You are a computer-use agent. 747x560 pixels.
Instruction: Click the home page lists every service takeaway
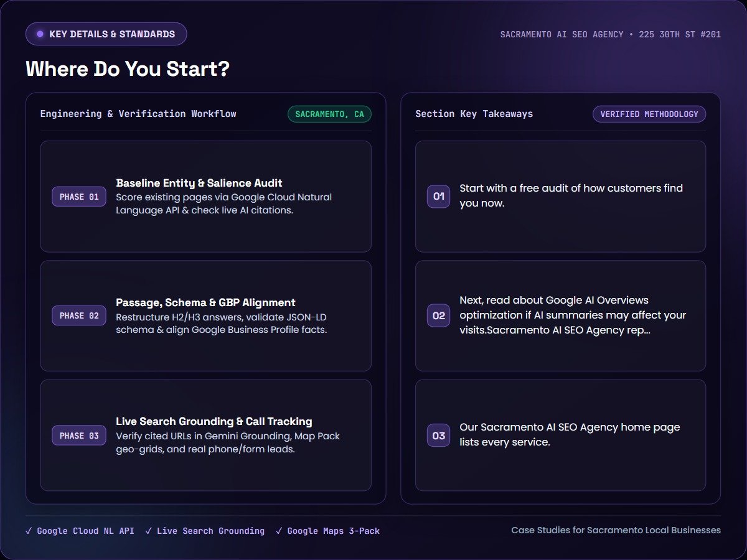pyautogui.click(x=570, y=435)
